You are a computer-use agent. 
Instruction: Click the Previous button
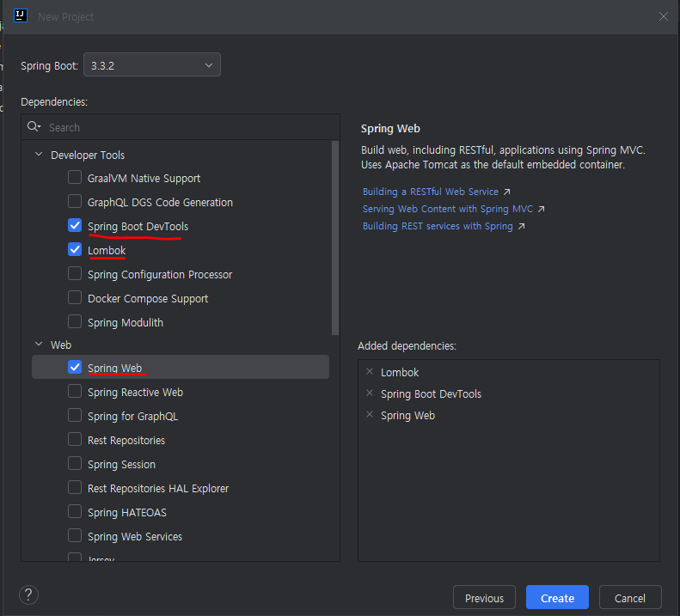pyautogui.click(x=484, y=598)
